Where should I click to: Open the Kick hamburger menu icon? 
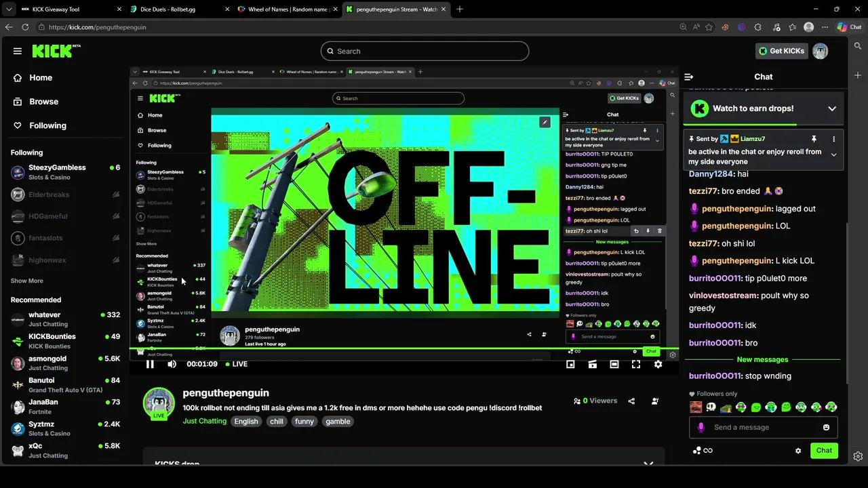tap(18, 51)
